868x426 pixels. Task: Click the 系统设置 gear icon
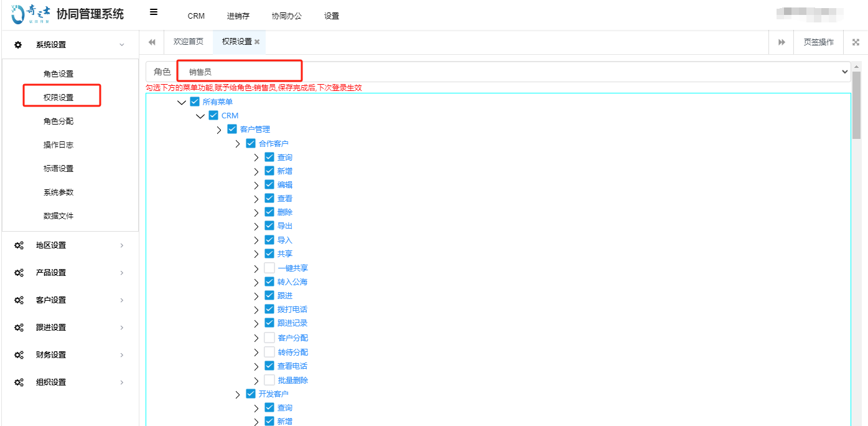click(x=17, y=44)
